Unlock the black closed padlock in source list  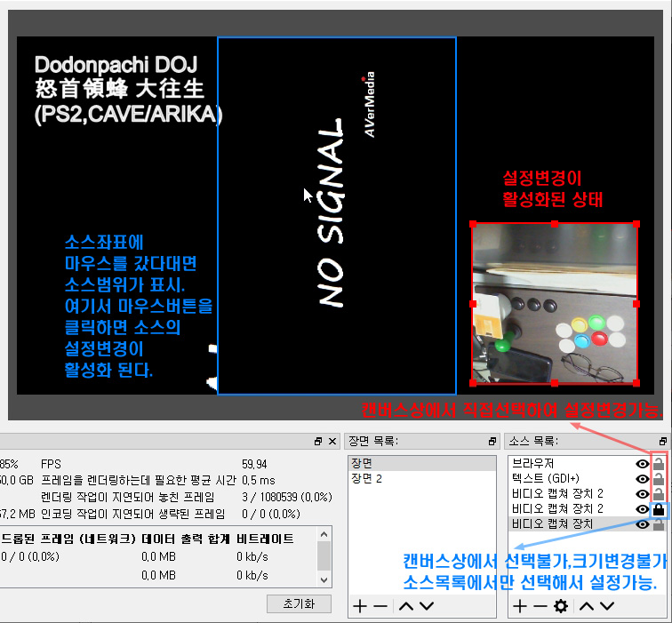click(659, 509)
